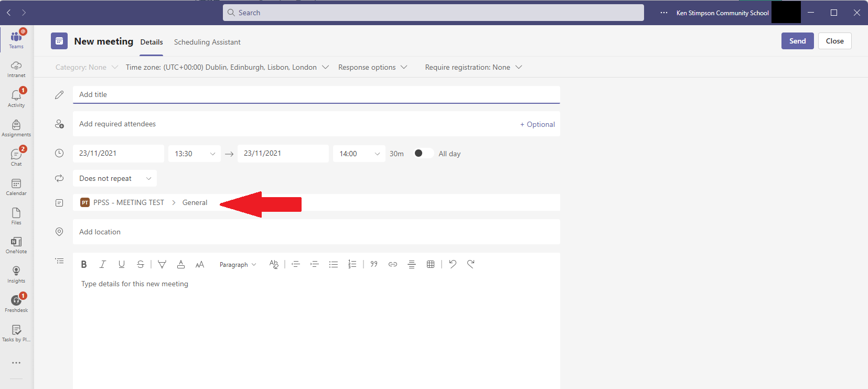Add optional attendees via + Optional
The height and width of the screenshot is (389, 868).
point(538,124)
